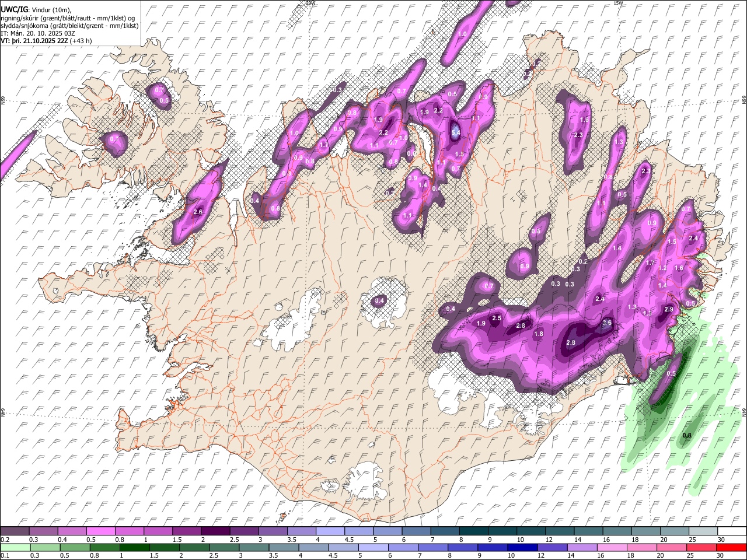Click the '20W' longitude label at top
747x560 pixels.
tap(310, 3)
